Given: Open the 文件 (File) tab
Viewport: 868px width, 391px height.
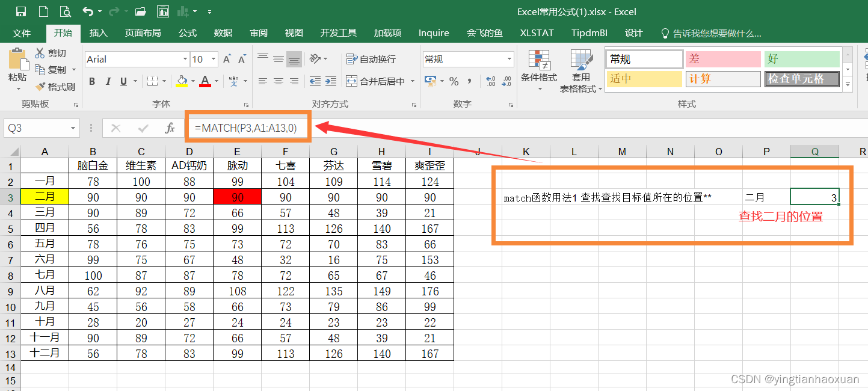Looking at the screenshot, I should (22, 33).
